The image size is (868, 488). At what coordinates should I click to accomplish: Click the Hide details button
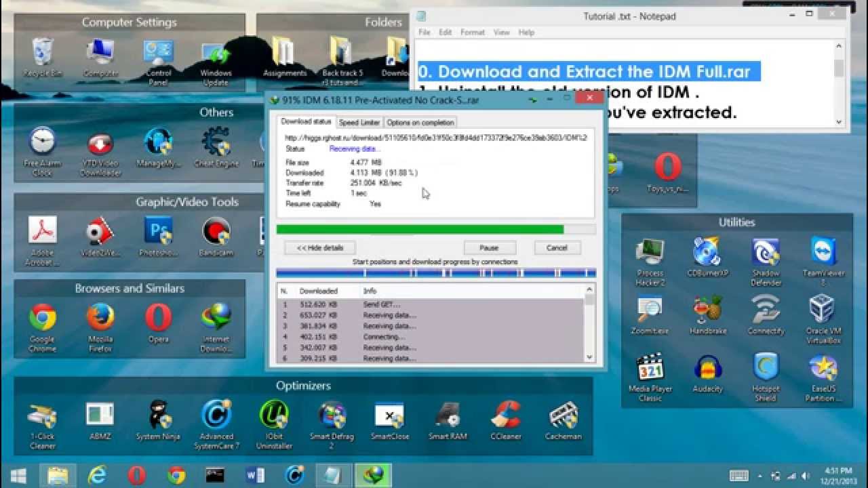tap(320, 247)
